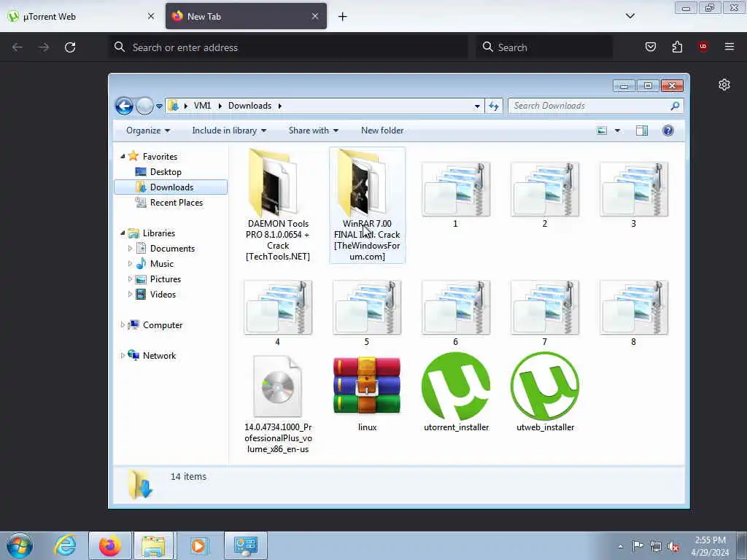747x560 pixels.
Task: Select the zip archive named 2
Action: pyautogui.click(x=544, y=195)
